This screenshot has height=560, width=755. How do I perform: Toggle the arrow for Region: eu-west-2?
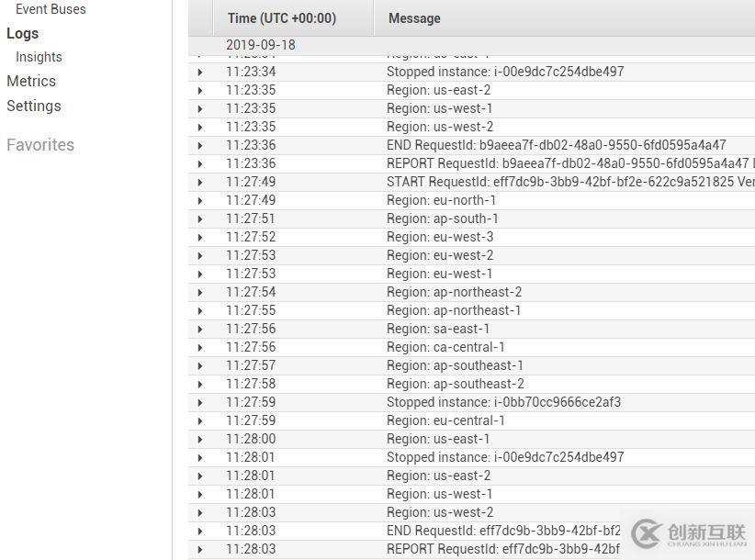[200, 255]
